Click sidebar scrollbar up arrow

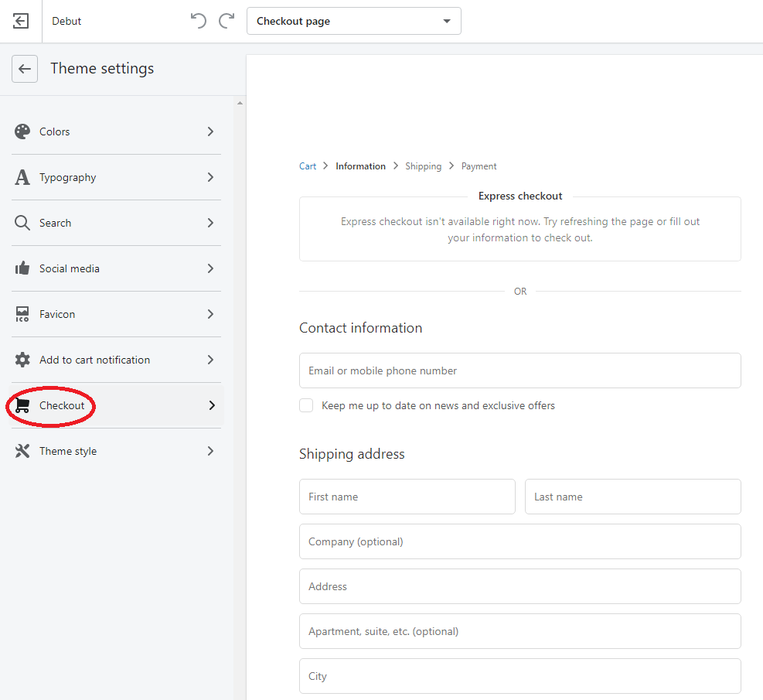(240, 103)
